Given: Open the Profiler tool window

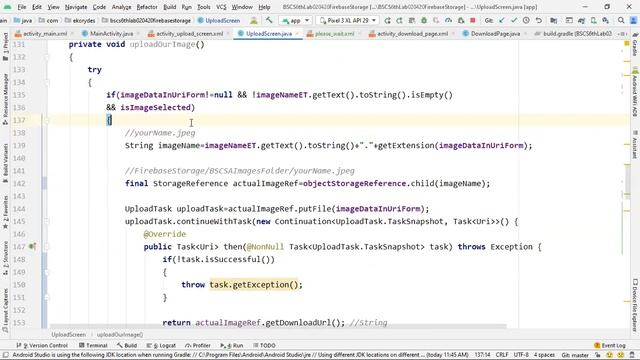Looking at the screenshot, I should coord(198,345).
